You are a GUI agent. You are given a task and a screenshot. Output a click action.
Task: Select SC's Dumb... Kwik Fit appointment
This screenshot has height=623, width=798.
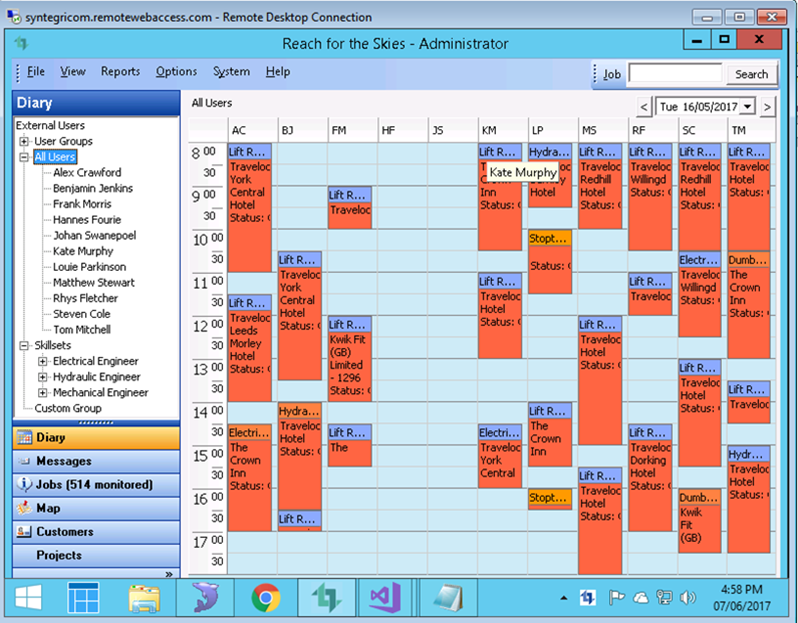click(x=700, y=521)
